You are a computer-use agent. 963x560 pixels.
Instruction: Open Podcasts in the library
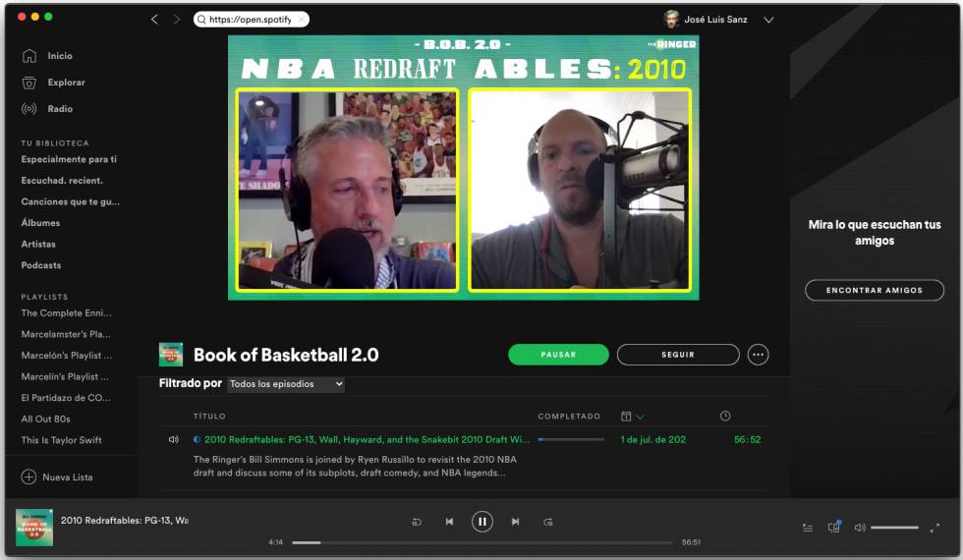tap(41, 265)
